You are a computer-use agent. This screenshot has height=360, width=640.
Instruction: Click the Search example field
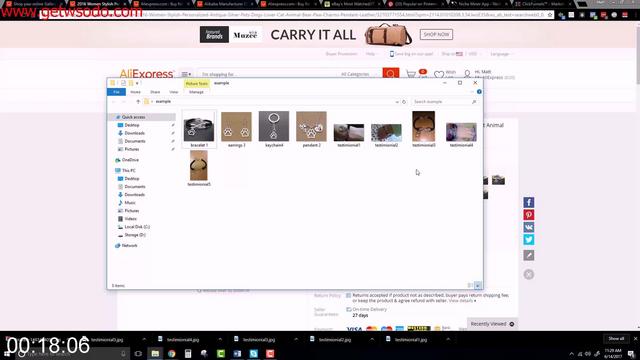[441, 102]
